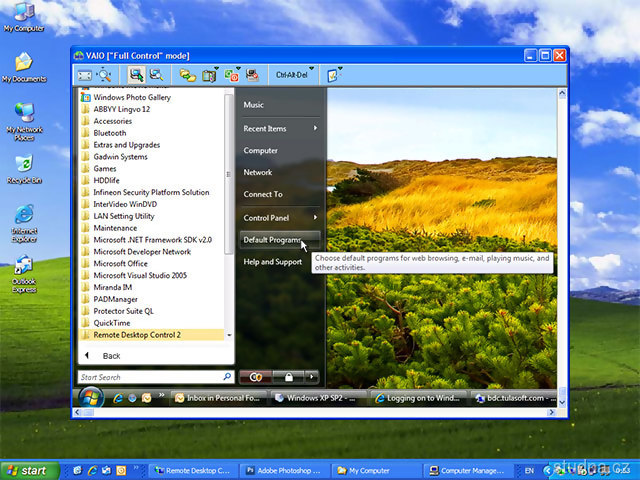The image size is (640, 480).
Task: Click Back in the programs list
Action: click(x=111, y=356)
